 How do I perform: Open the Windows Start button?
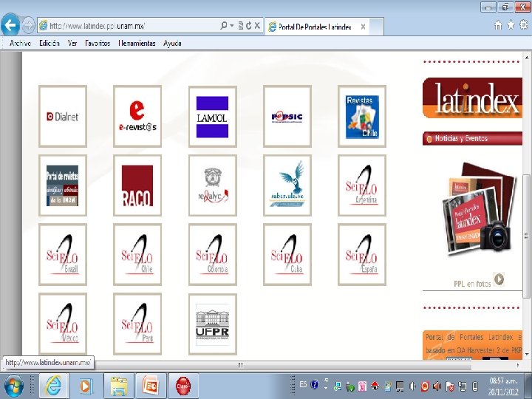tap(13, 386)
